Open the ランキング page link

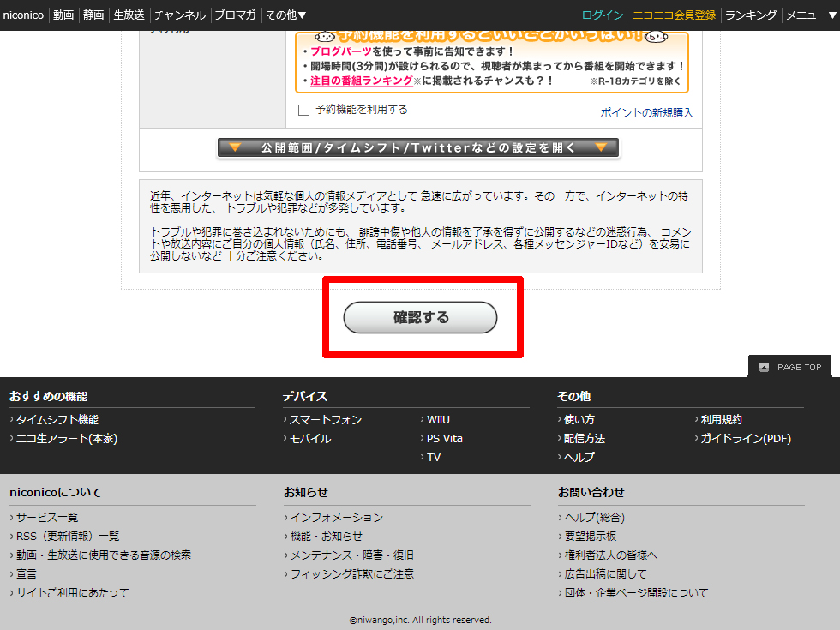750,15
